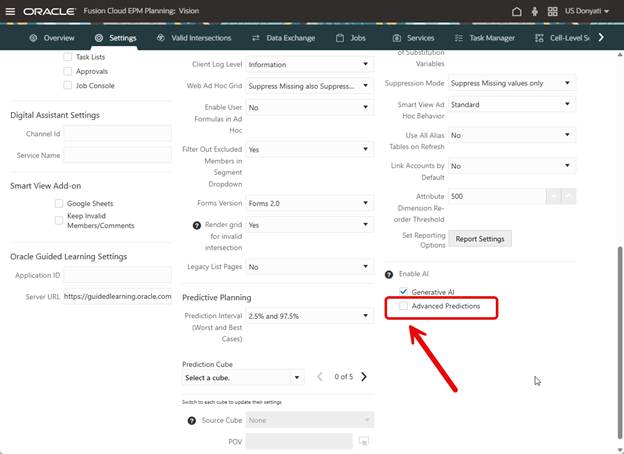Screen dimensions: 624x454
Task: Enable the Advanced Predictions checkbox
Action: (x=404, y=306)
